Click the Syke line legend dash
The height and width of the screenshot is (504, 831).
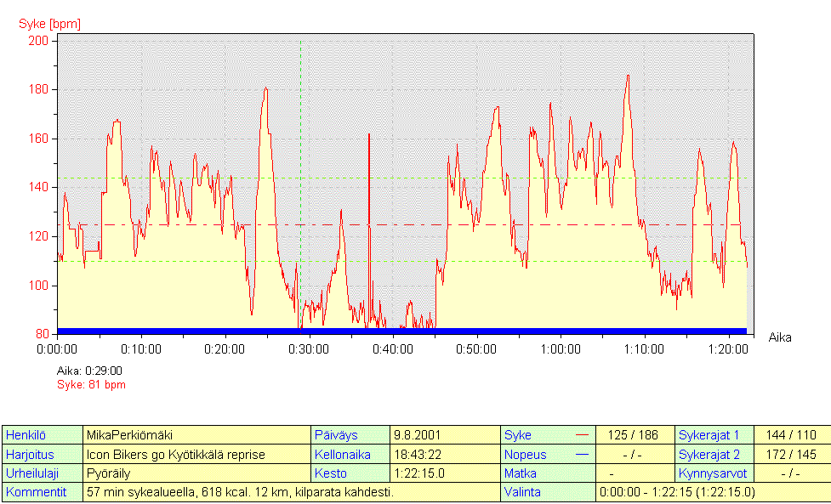[x=582, y=435]
